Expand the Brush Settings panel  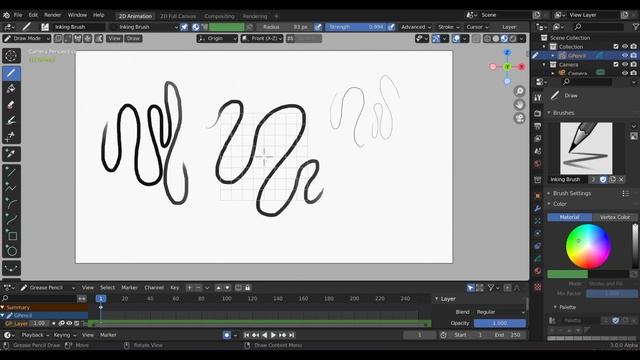[x=571, y=193]
